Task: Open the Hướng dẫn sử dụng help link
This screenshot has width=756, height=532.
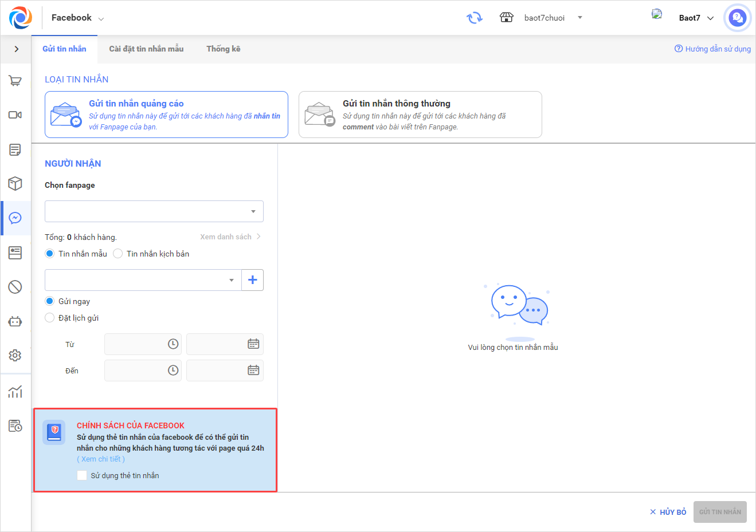Action: pos(712,49)
